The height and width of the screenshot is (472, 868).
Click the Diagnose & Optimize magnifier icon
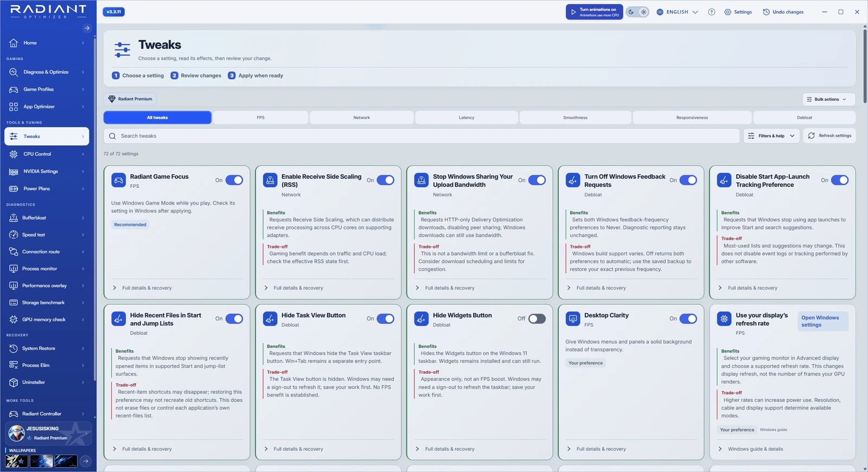14,72
